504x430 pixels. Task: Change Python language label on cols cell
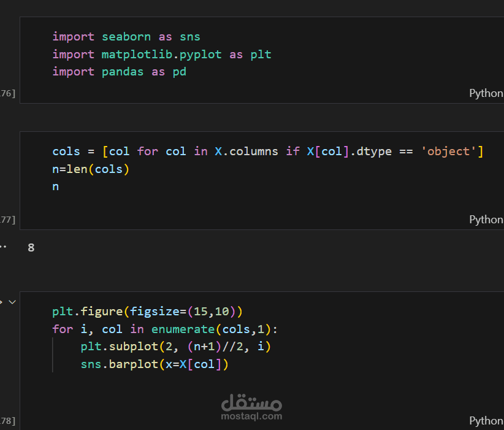(x=486, y=220)
